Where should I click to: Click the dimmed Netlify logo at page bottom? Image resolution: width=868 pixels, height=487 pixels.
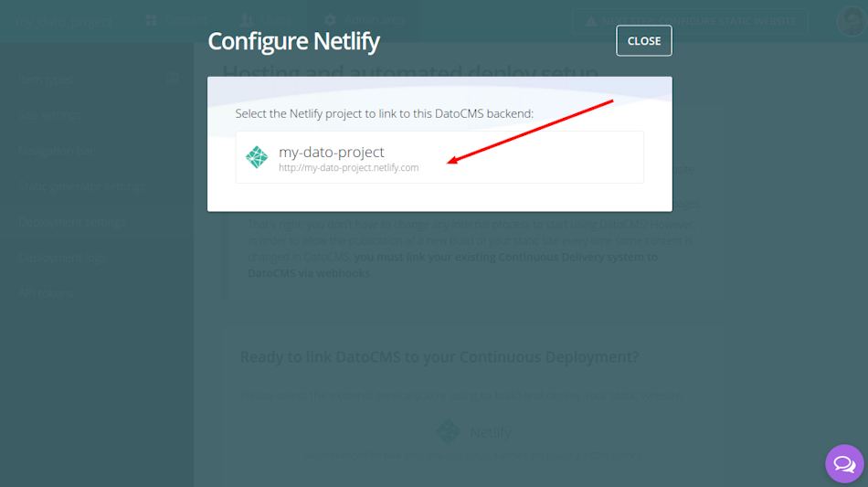[448, 431]
